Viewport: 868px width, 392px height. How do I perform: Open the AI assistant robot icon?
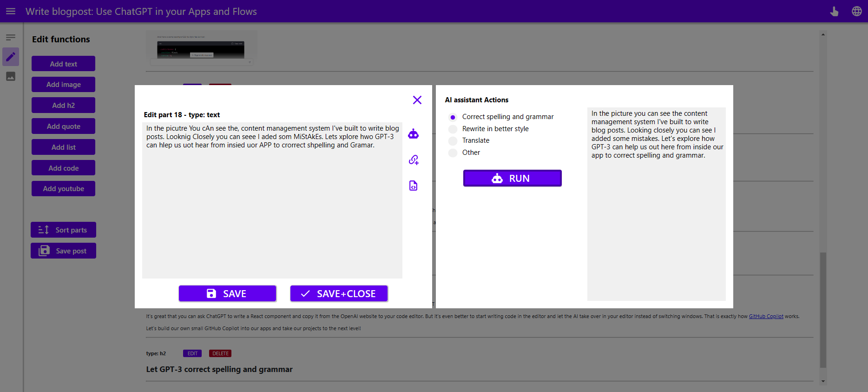pyautogui.click(x=414, y=134)
